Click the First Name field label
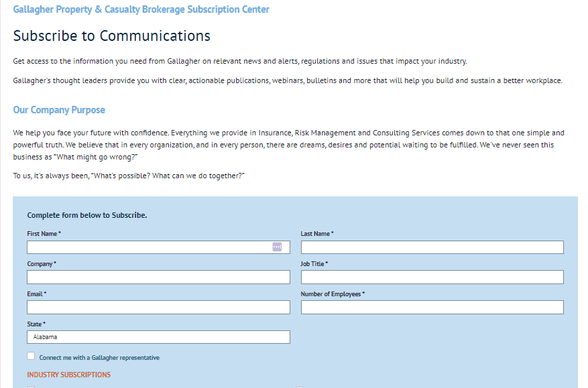588x388 pixels. (x=43, y=234)
